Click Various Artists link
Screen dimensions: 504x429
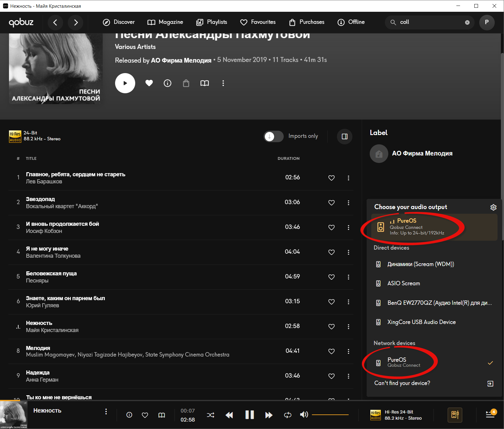[135, 47]
